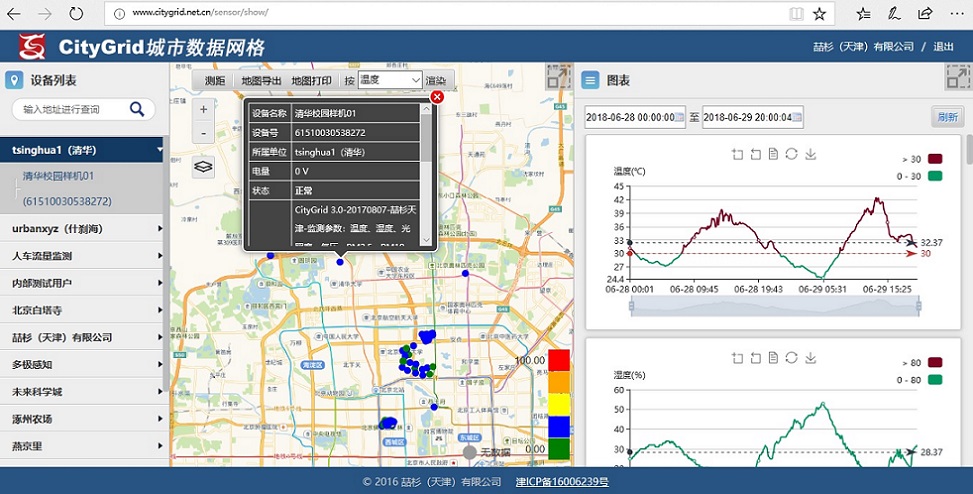Click the map layers icon
The image size is (973, 494).
(x=203, y=167)
